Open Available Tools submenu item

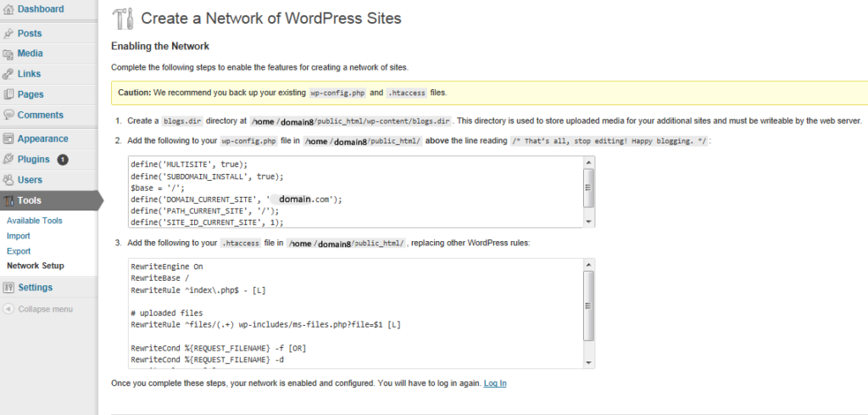pos(34,221)
